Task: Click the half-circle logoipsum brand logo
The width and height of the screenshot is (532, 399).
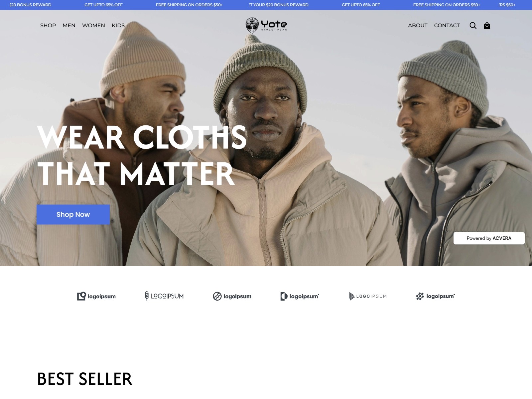Action: tap(300, 296)
